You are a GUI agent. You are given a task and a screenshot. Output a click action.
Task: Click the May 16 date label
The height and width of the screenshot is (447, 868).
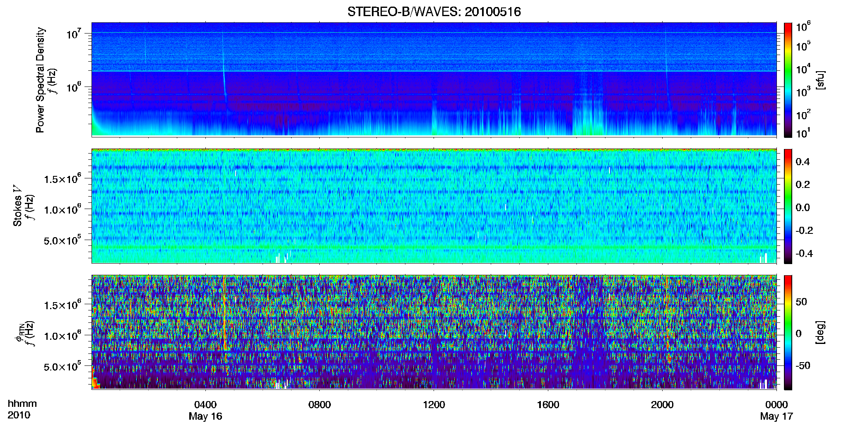point(205,416)
